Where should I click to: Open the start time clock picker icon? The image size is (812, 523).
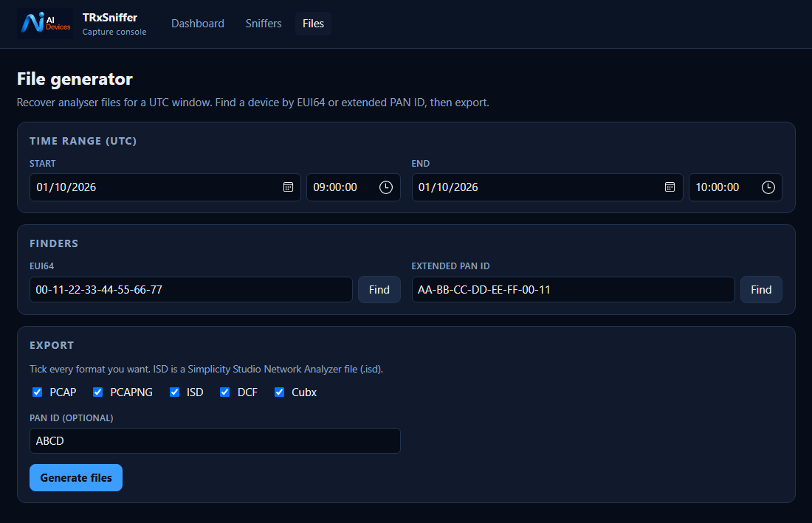(386, 187)
